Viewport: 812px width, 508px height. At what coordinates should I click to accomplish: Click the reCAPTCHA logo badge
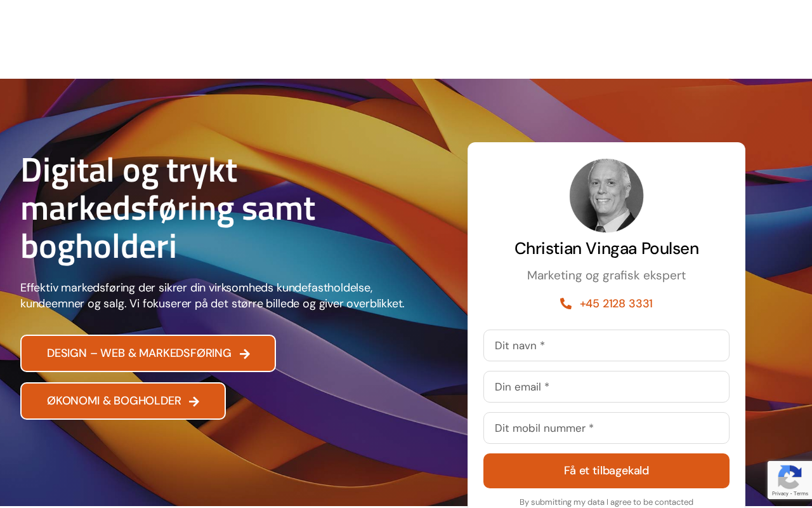(x=789, y=476)
